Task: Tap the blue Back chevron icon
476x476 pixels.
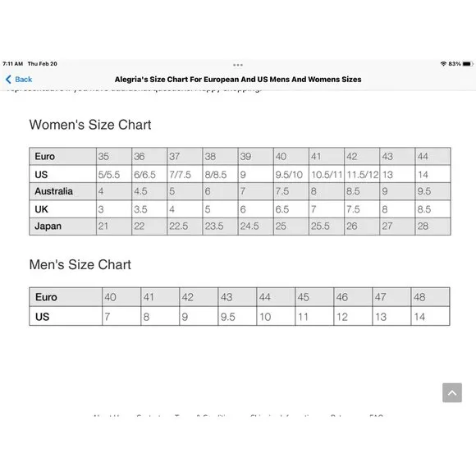Action: [x=8, y=80]
